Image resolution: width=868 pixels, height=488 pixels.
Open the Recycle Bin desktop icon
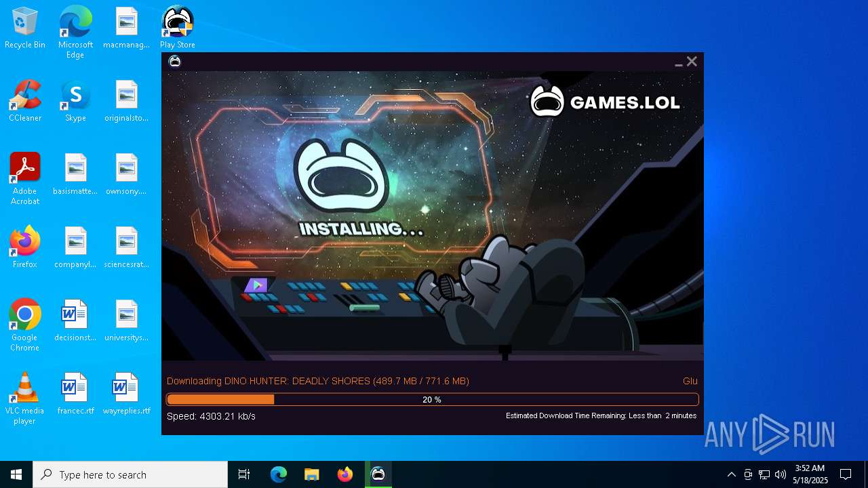25,28
